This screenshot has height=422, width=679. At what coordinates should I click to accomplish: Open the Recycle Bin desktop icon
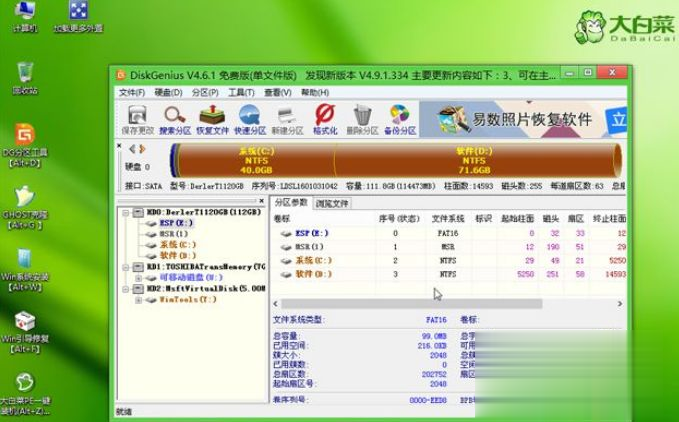(x=25, y=78)
